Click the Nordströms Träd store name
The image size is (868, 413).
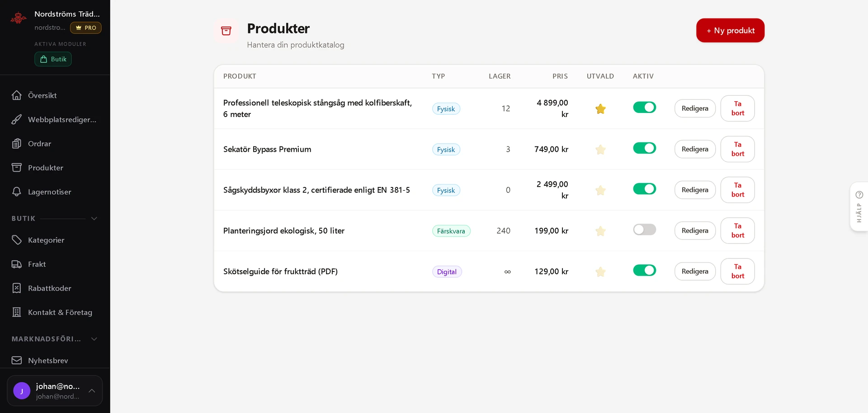coord(67,14)
